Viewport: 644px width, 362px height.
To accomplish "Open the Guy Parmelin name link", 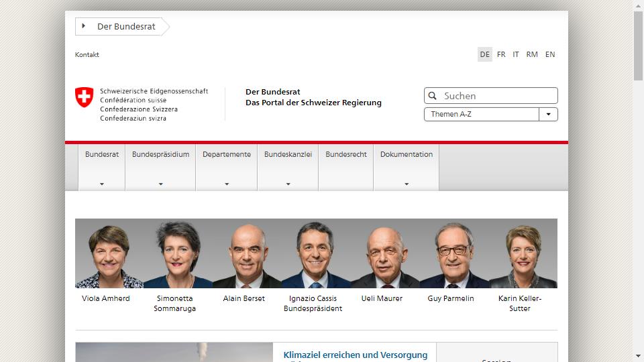I will (x=451, y=298).
